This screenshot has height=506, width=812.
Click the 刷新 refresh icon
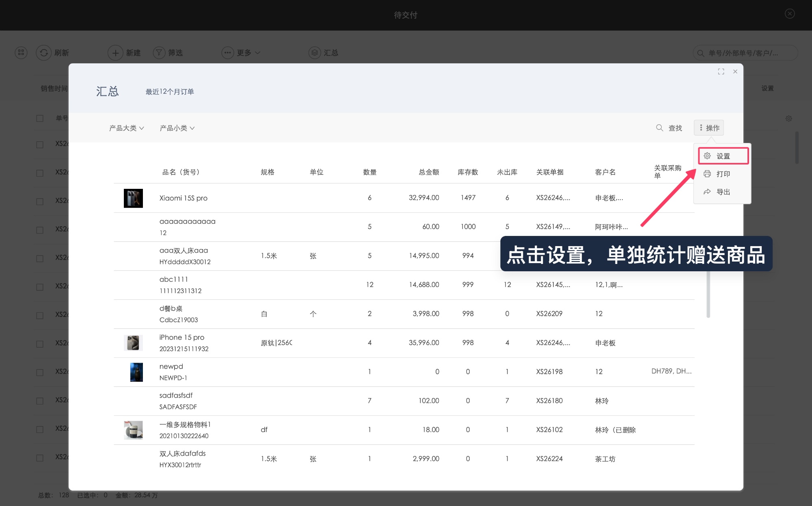click(44, 53)
